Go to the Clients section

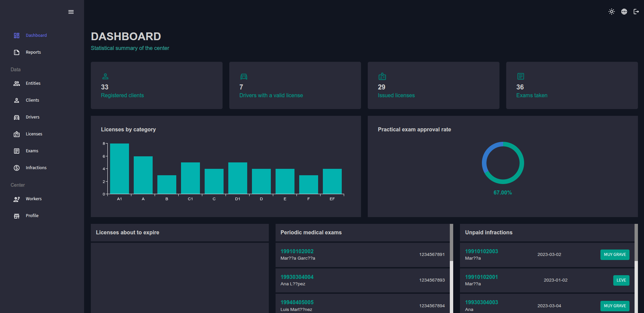32,100
